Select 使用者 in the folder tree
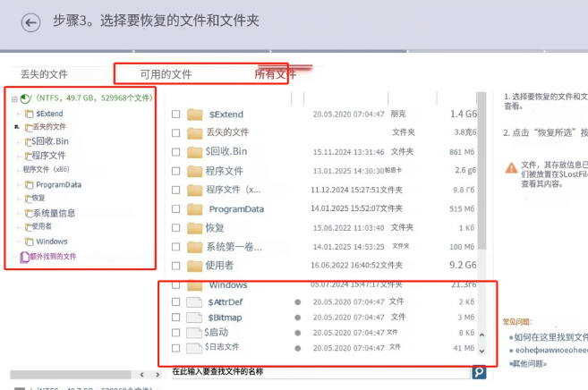 pyautogui.click(x=42, y=226)
